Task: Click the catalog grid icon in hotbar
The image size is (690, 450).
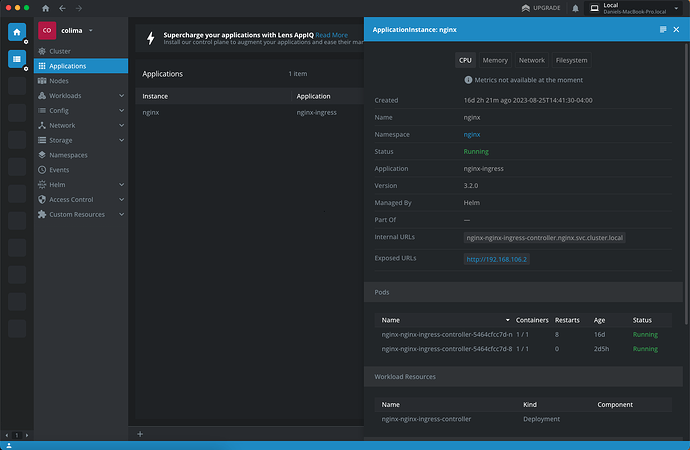Action: (17, 59)
